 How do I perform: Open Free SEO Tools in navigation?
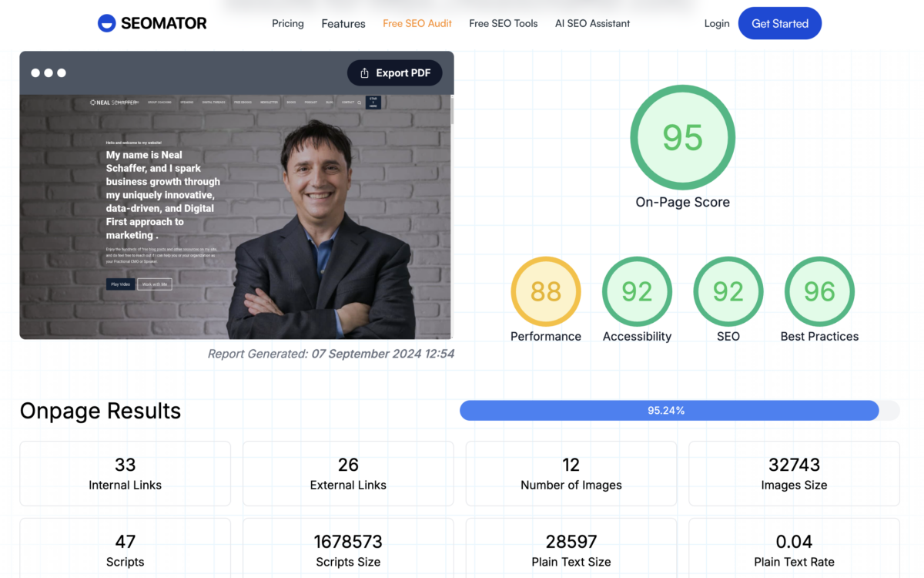(x=504, y=23)
